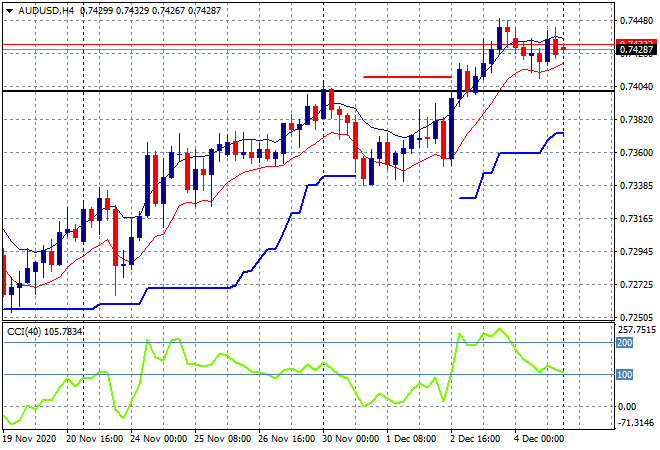Screen dimensions: 660x450
Task: Click the CCI 257.7515 maximum value
Action: pyautogui.click(x=637, y=330)
